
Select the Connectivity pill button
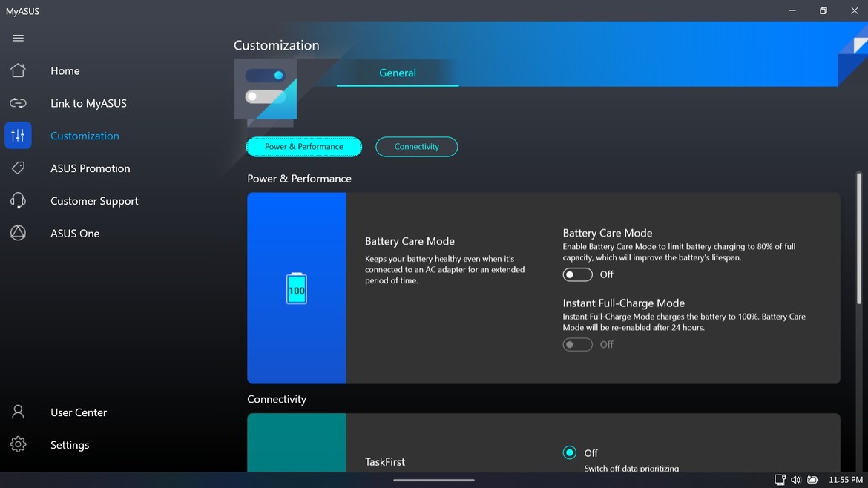pyautogui.click(x=417, y=147)
